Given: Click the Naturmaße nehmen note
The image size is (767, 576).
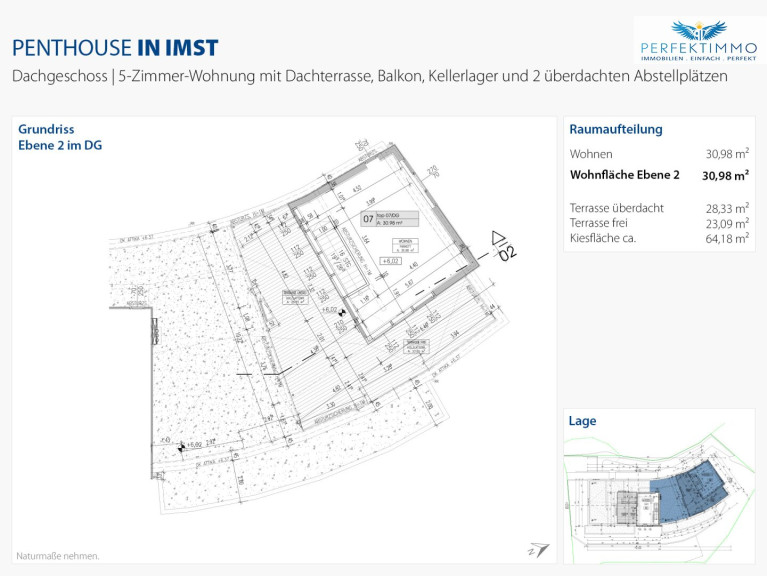Looking at the screenshot, I should tap(58, 556).
